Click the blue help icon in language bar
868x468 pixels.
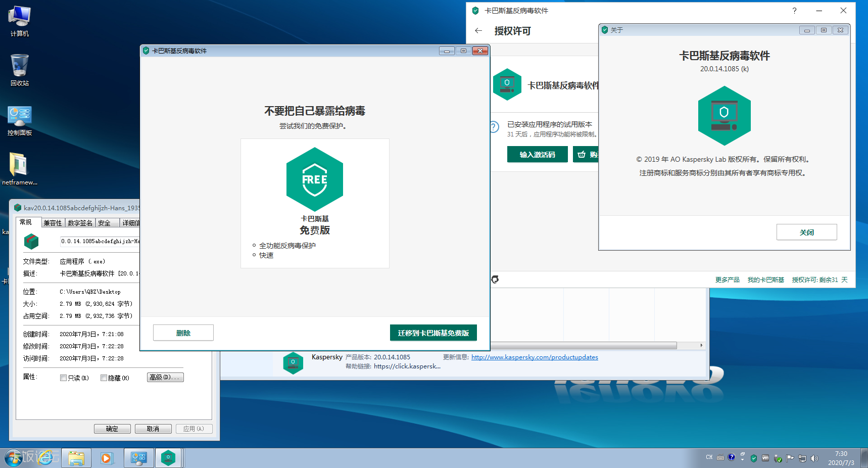(x=731, y=457)
